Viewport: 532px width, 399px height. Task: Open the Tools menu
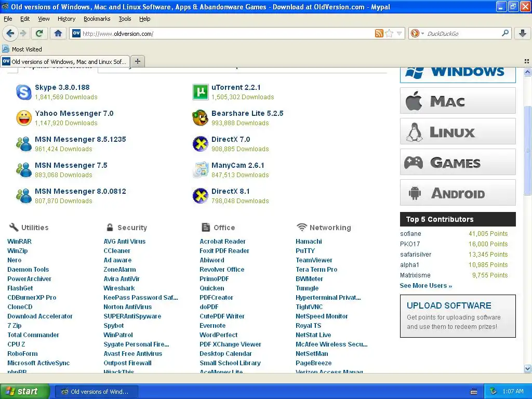tap(125, 19)
